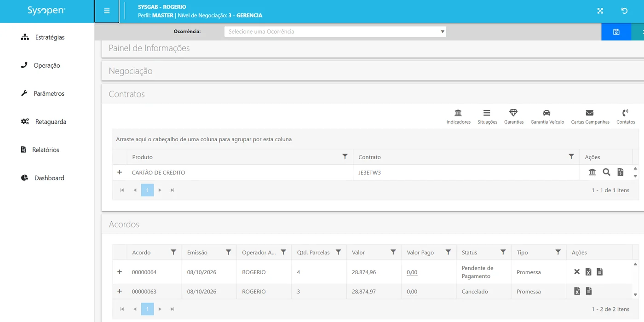Open the Produto column filter
The image size is (644, 322).
[345, 157]
